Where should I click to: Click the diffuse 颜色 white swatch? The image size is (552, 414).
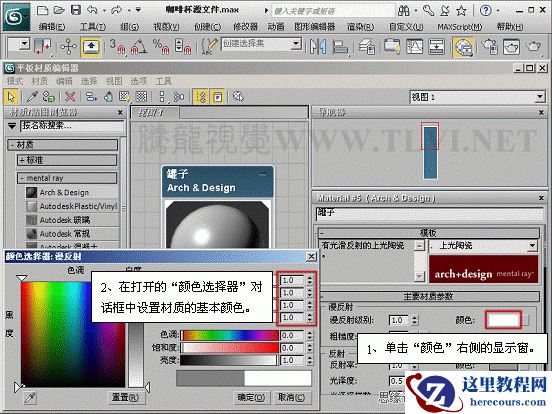coord(503,320)
